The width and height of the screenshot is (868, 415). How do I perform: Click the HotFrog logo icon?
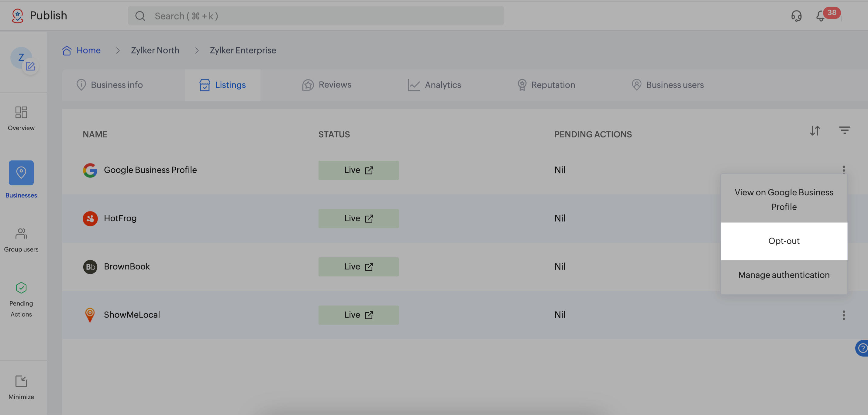[x=90, y=218]
